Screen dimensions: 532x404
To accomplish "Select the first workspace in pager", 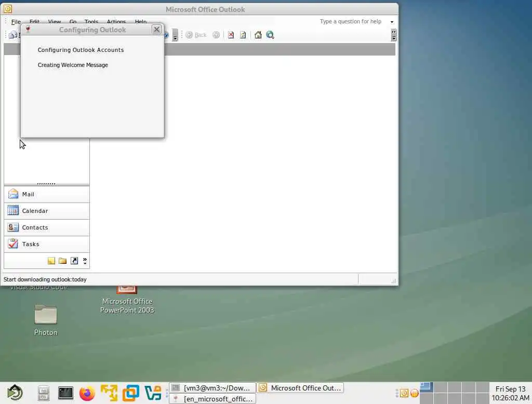I will click(x=427, y=387).
